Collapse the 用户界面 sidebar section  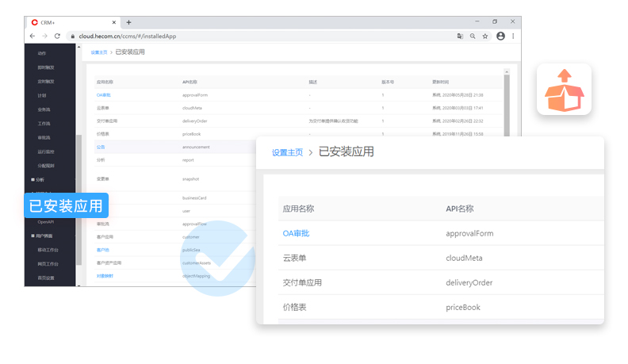tap(41, 236)
